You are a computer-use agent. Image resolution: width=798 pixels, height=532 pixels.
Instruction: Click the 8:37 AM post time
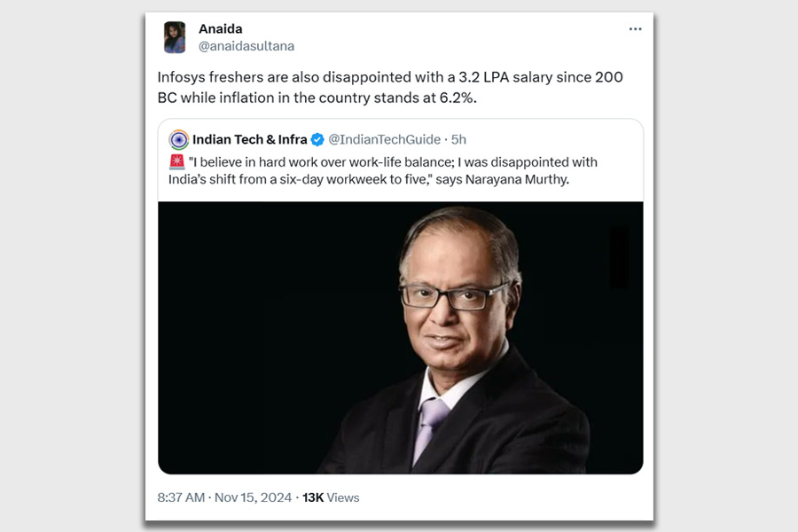point(181,497)
